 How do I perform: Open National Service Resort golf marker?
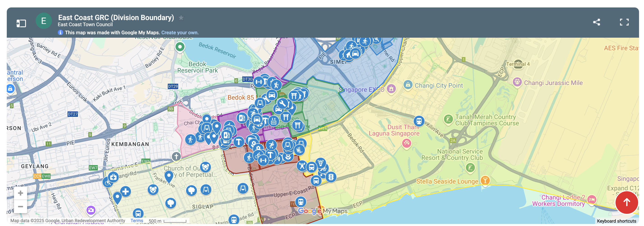470,168
